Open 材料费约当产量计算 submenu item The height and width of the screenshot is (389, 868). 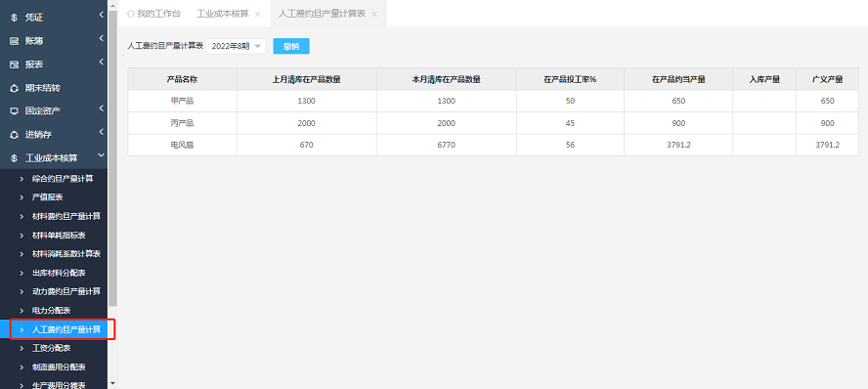pos(66,216)
